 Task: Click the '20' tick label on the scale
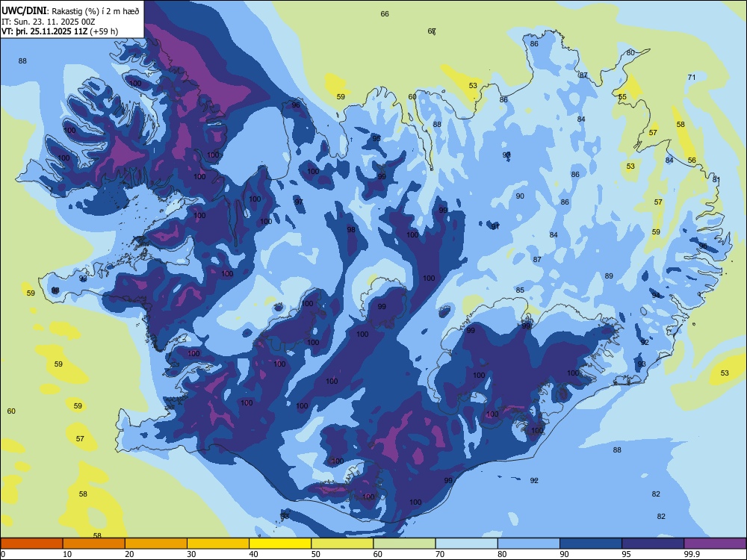click(x=129, y=554)
